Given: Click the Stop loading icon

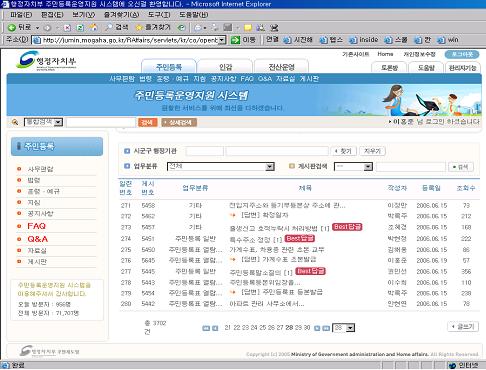Looking at the screenshot, I should tap(67, 28).
